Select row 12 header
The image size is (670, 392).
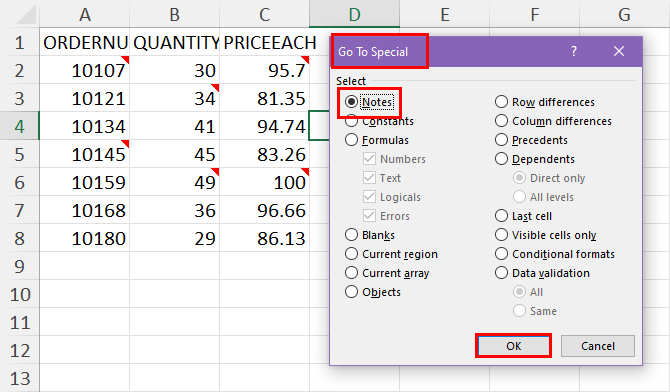[19, 350]
